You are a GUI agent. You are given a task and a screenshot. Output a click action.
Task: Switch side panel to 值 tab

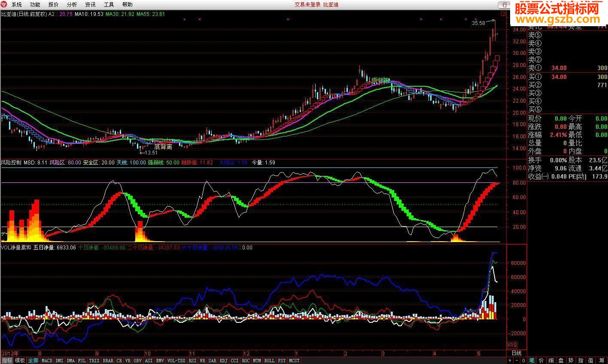(x=591, y=361)
